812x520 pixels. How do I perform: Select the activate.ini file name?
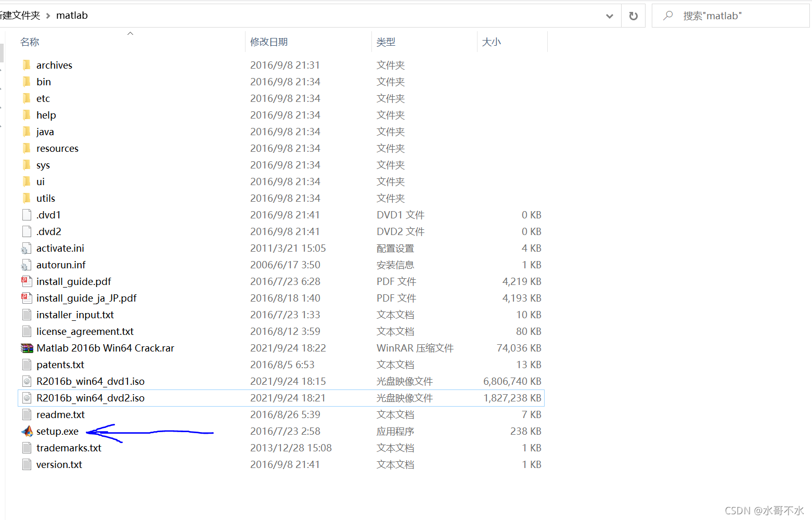tap(60, 248)
